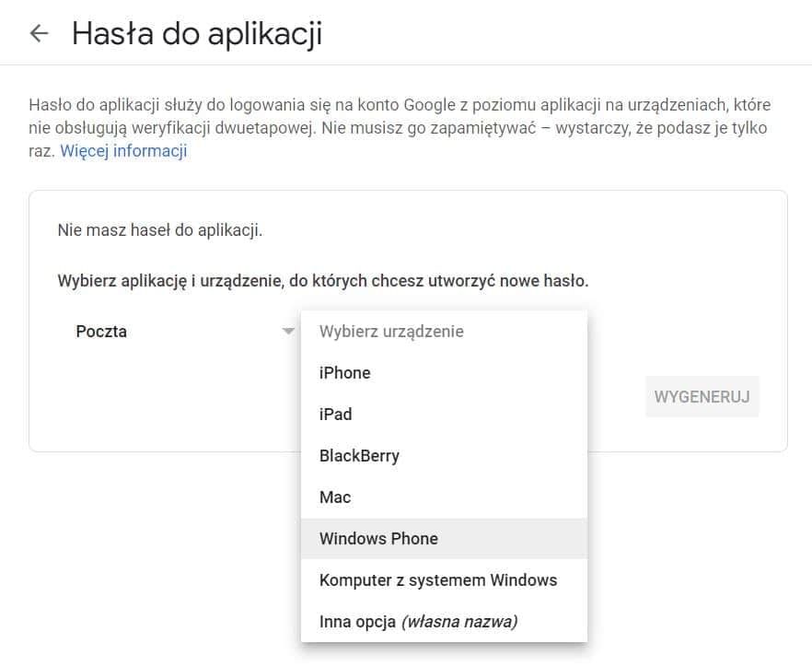Click outside the list to dismiss dropdown
The image size is (812, 667).
tap(700, 571)
